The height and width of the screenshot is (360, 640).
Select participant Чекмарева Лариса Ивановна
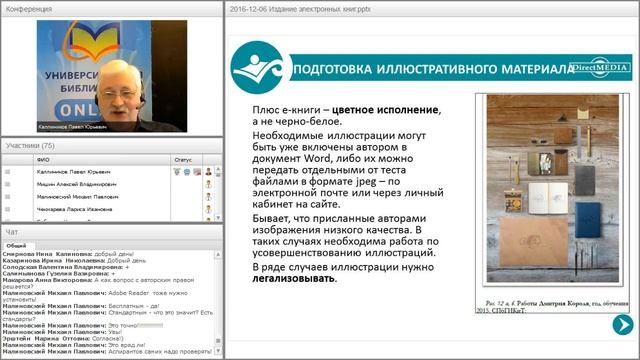pos(74,209)
